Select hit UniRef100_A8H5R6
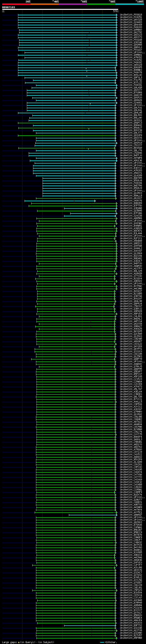Image resolution: width=146 pixels, height=644 pixels. click(x=131, y=218)
